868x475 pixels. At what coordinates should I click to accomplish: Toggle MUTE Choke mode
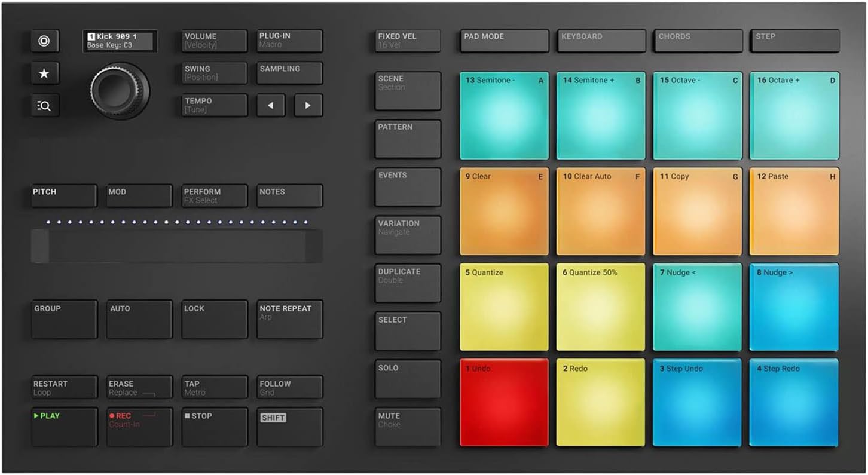pos(407,425)
